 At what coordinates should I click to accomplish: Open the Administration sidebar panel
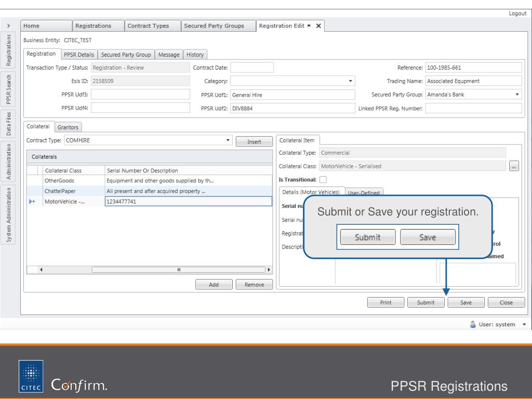[8, 162]
